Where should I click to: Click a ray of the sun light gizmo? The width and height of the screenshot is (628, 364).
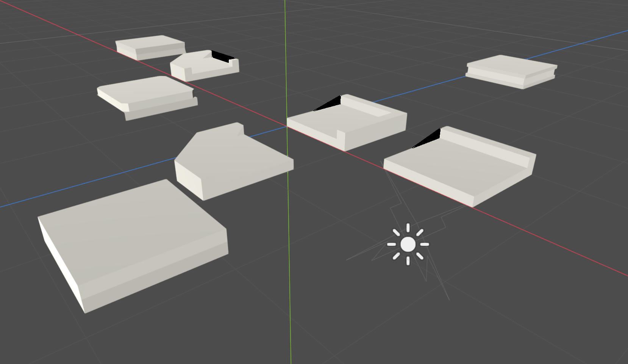408,229
